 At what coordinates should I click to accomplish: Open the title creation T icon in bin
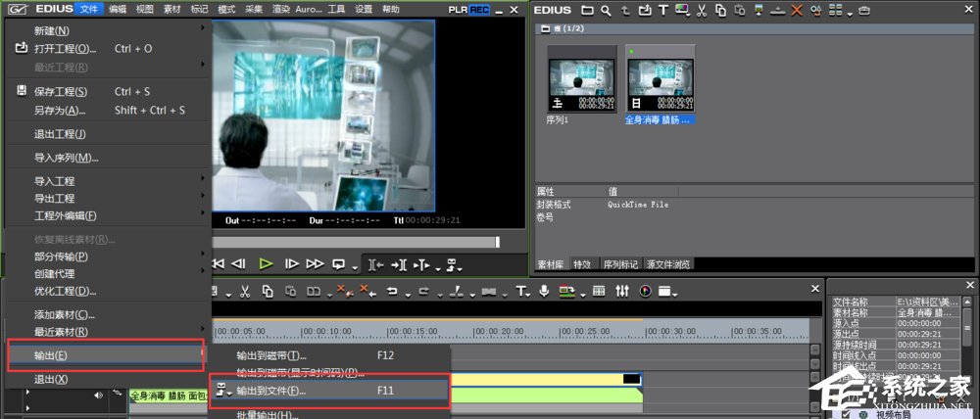click(662, 11)
